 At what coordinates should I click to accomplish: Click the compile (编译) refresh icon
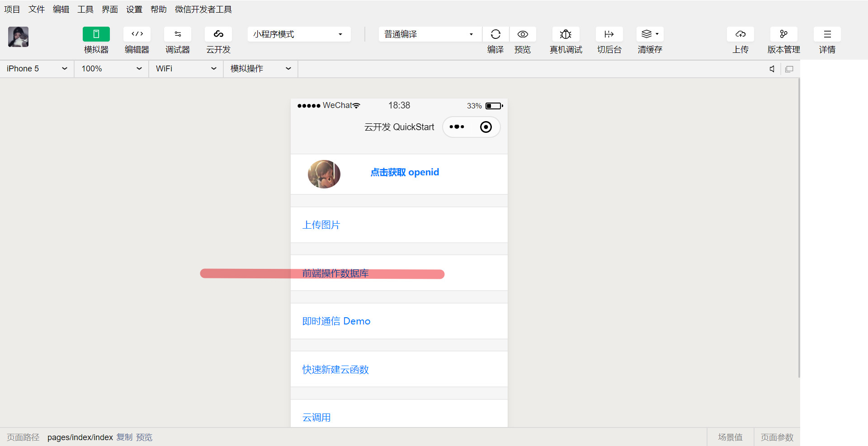pyautogui.click(x=495, y=34)
